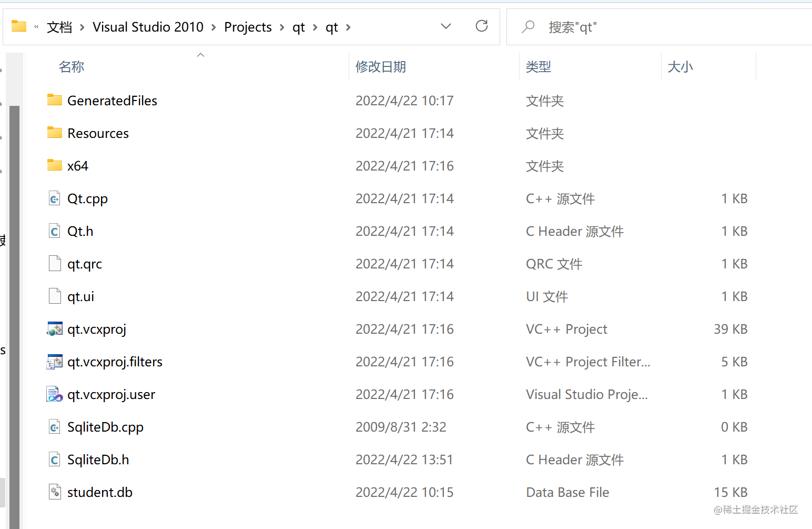Image resolution: width=812 pixels, height=529 pixels.
Task: Open the GeneratedFiles folder icon
Action: (x=55, y=100)
